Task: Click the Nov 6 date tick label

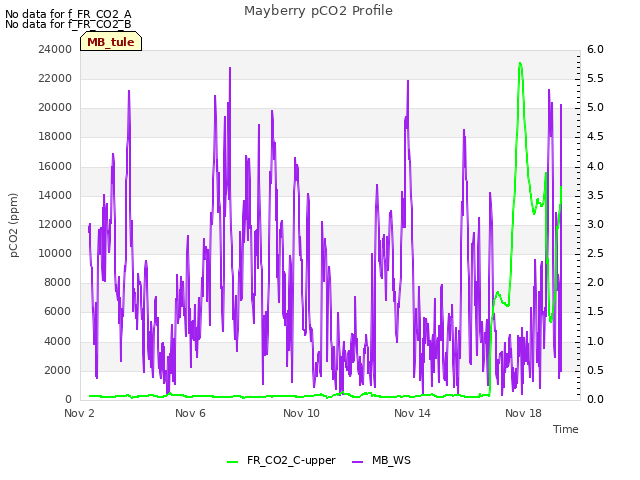Action: [190, 413]
